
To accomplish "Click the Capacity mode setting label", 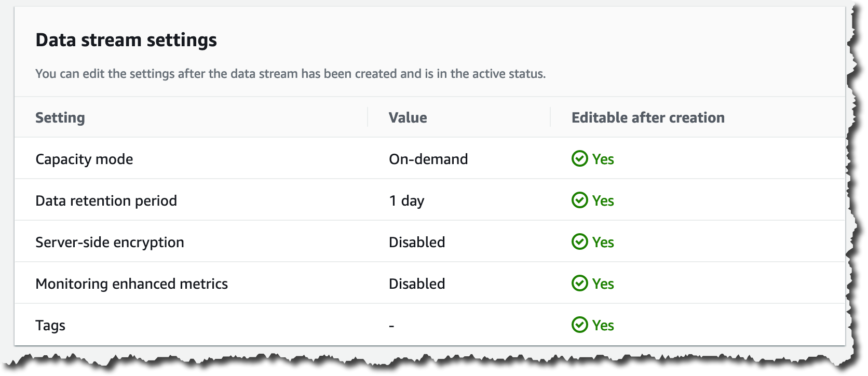I will 84,159.
